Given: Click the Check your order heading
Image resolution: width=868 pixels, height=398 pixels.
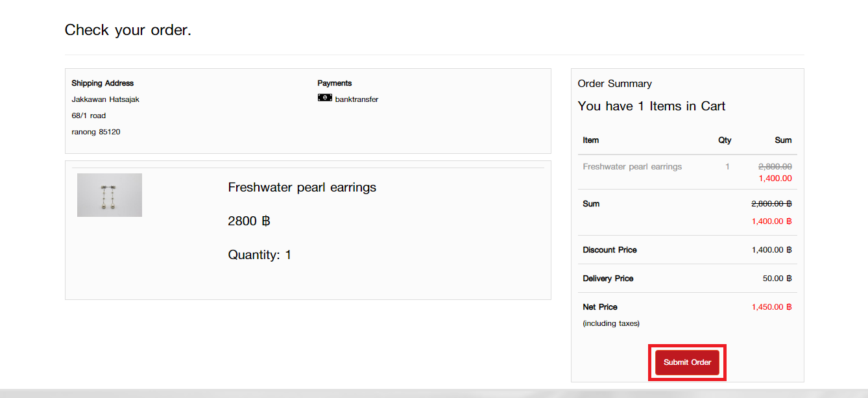Looking at the screenshot, I should [128, 30].
